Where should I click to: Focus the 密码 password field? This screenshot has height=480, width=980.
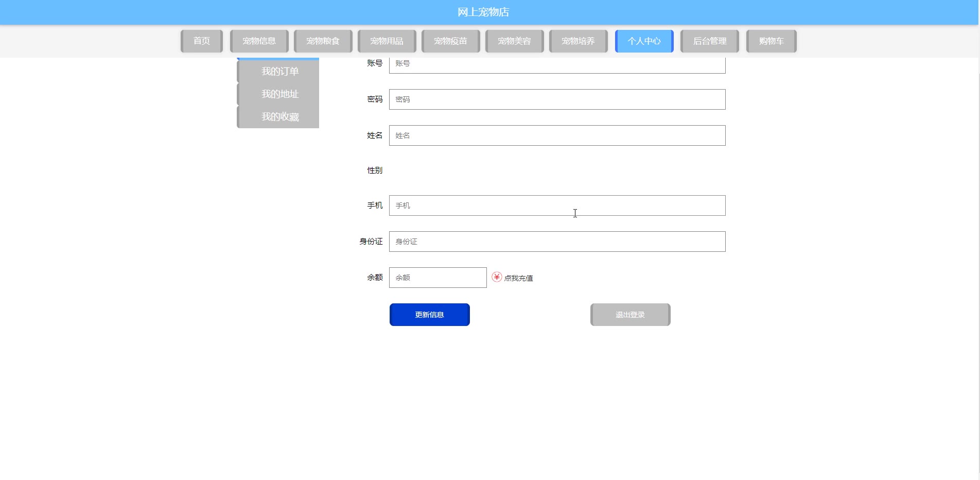(557, 99)
